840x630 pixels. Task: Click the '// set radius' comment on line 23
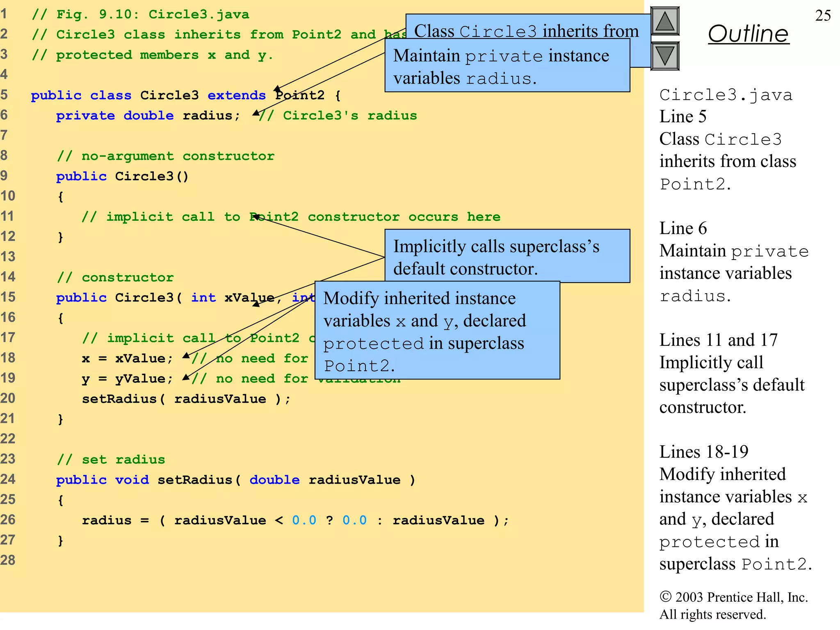(111, 460)
